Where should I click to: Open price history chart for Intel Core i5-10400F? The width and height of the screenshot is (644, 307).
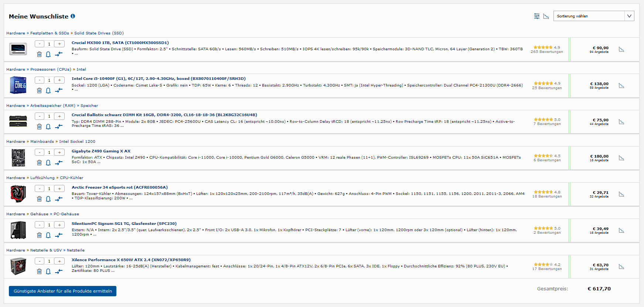pos(621,85)
